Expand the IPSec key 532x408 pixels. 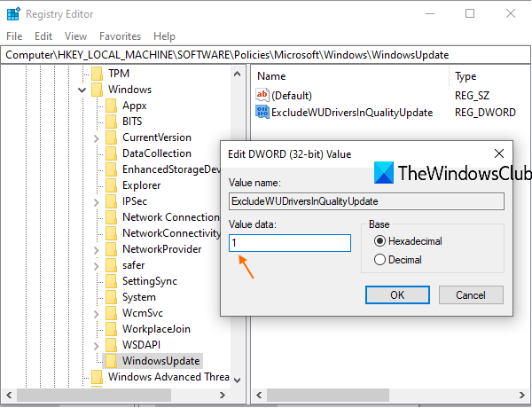(x=97, y=202)
